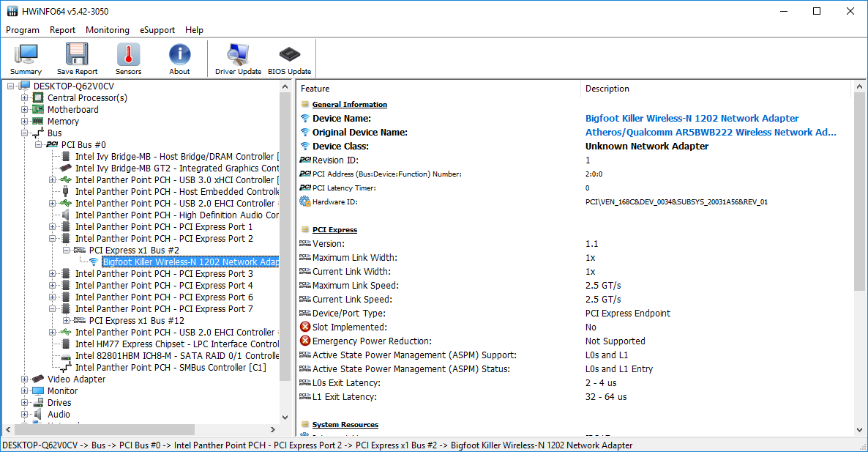
Task: Collapse the PCI Bus #0 node
Action: (x=38, y=144)
